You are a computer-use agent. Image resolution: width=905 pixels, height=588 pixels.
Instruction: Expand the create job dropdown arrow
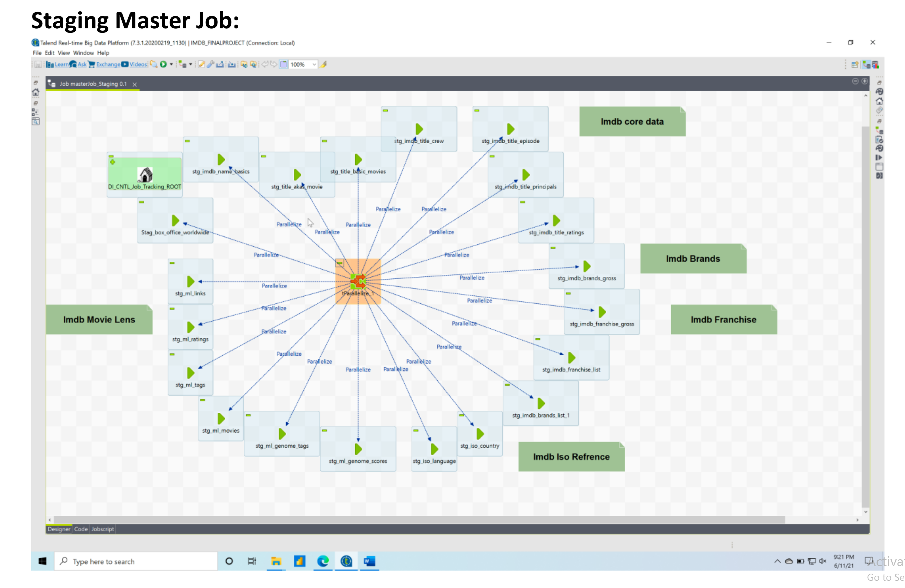(191, 64)
